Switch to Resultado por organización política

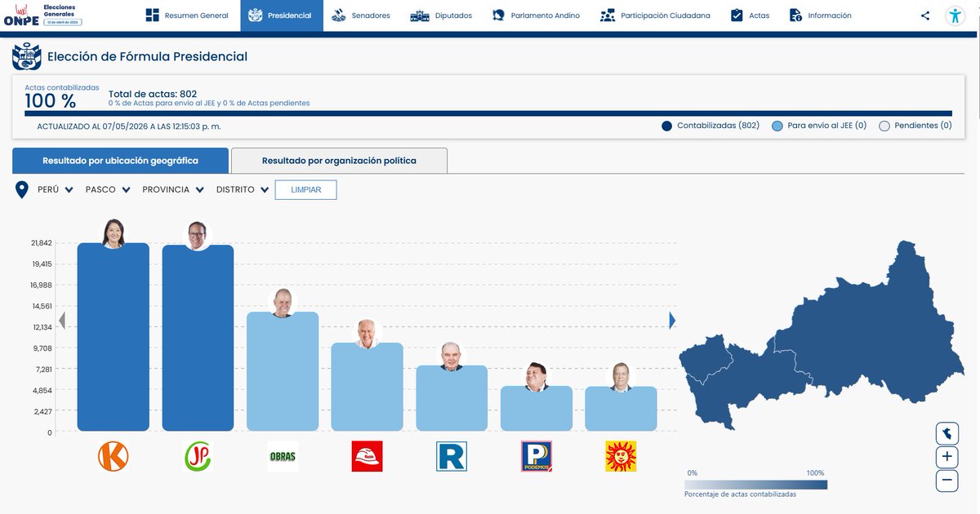(x=339, y=161)
